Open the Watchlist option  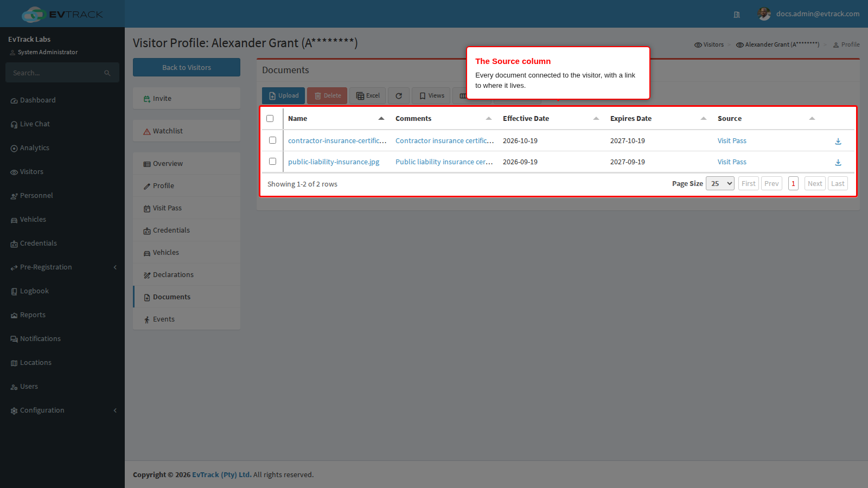[187, 131]
